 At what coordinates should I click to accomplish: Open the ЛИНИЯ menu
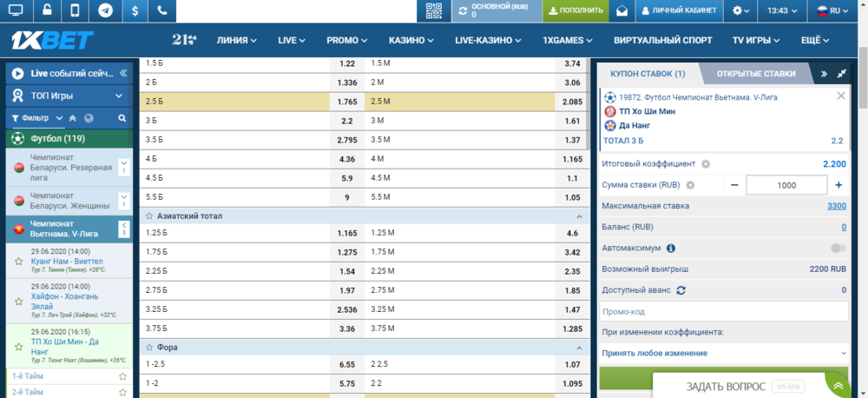point(237,40)
